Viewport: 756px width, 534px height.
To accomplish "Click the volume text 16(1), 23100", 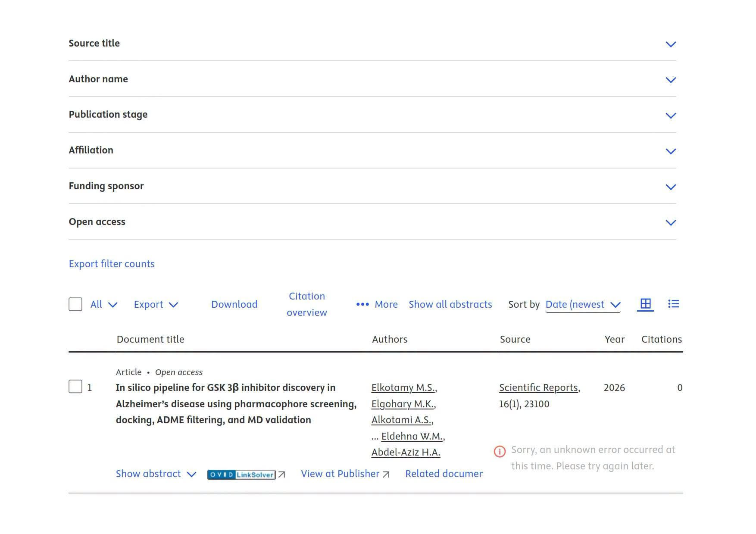I will [x=524, y=404].
